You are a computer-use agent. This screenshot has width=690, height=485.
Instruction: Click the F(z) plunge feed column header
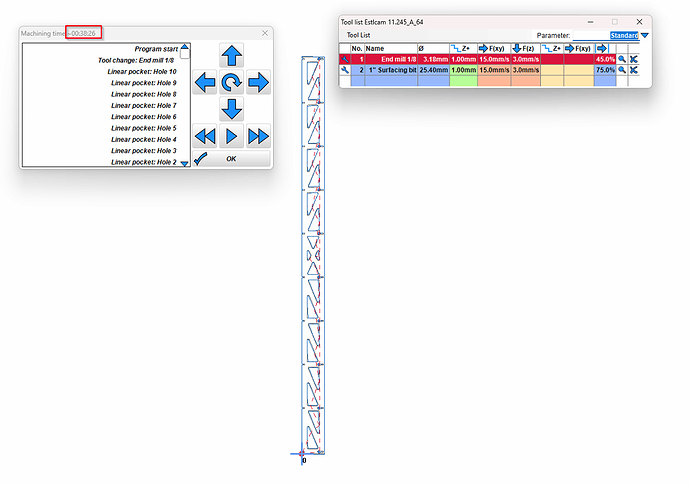(525, 48)
